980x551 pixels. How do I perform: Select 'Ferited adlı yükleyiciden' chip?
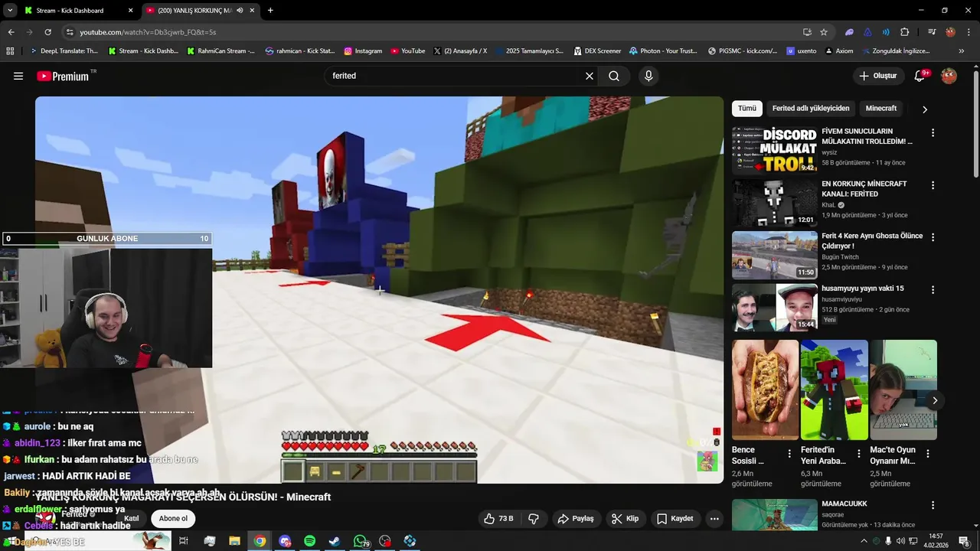[x=811, y=109]
